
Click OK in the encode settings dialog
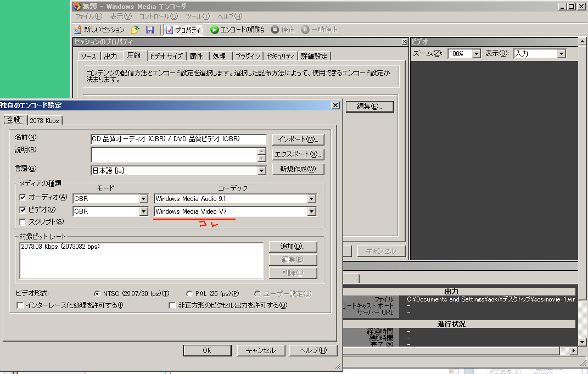[x=207, y=350]
